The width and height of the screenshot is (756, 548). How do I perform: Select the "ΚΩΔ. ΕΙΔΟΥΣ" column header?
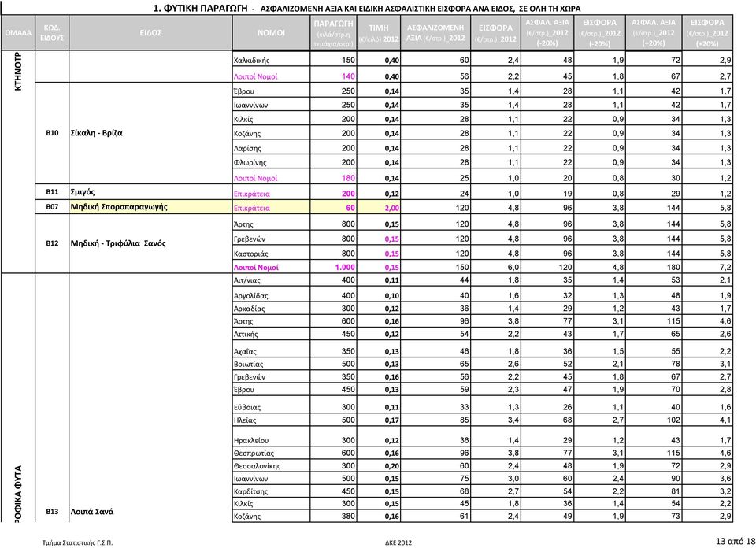click(x=52, y=33)
